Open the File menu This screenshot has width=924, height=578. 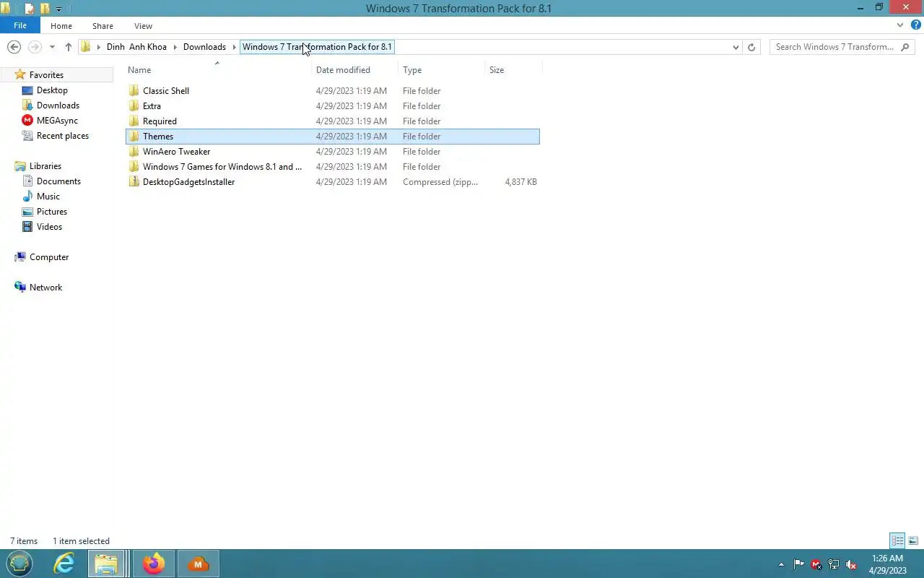click(x=20, y=25)
